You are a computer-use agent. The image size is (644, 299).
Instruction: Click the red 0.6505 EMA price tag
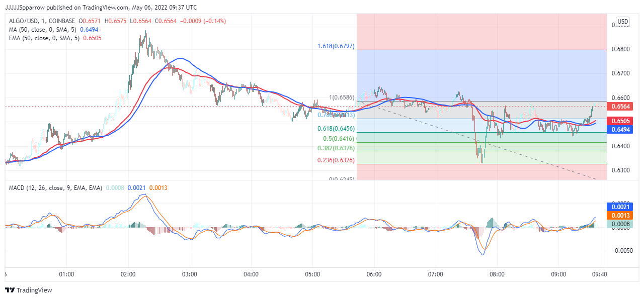620,121
